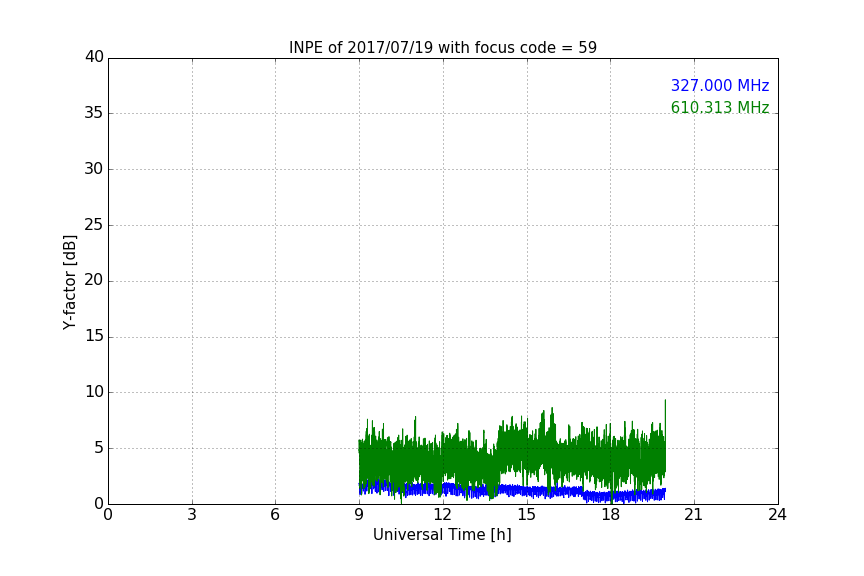Viewport: 864px width, 576px height.
Task: Click the x-axis tick label 12
Action: click(x=443, y=515)
